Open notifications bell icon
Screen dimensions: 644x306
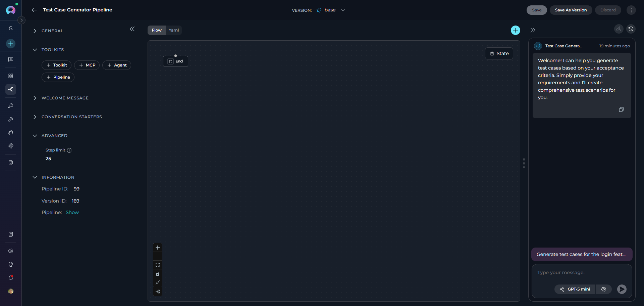[11, 278]
